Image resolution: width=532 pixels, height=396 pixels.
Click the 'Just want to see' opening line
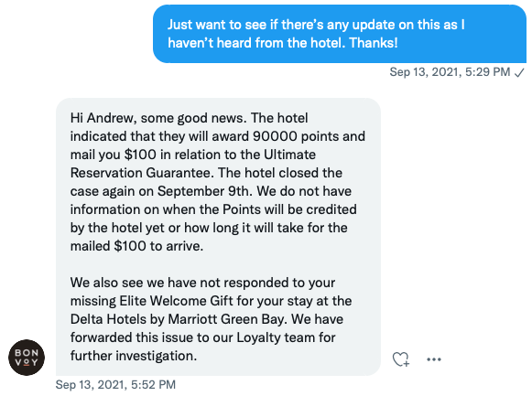coord(316,25)
